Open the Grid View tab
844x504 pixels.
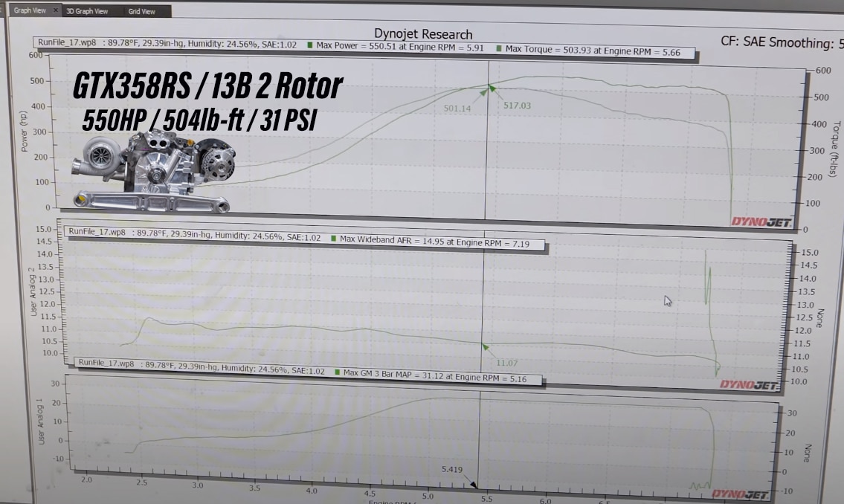141,11
